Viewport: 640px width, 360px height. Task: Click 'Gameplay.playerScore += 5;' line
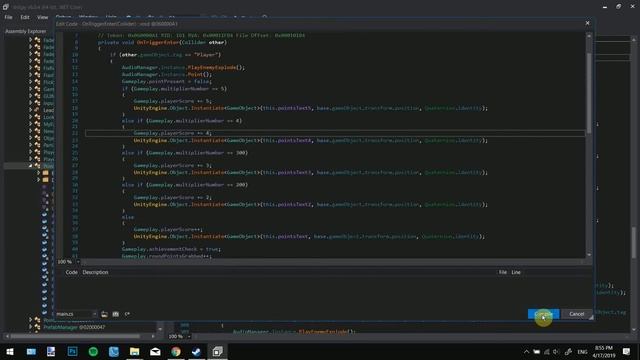tap(172, 101)
